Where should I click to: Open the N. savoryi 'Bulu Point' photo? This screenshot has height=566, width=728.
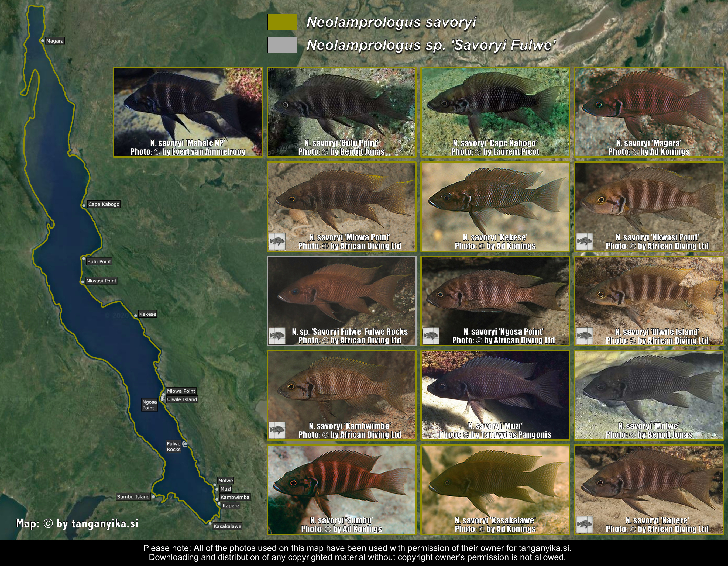341,112
